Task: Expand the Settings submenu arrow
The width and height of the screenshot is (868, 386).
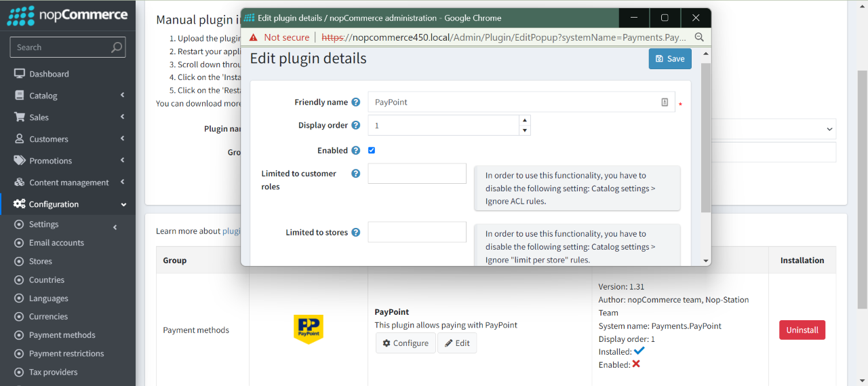Action: coord(115,227)
